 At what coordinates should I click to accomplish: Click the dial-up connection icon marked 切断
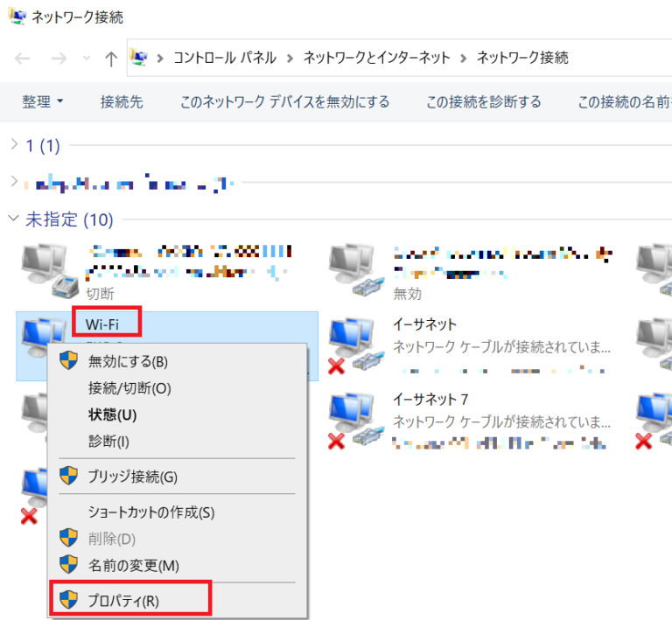click(49, 271)
